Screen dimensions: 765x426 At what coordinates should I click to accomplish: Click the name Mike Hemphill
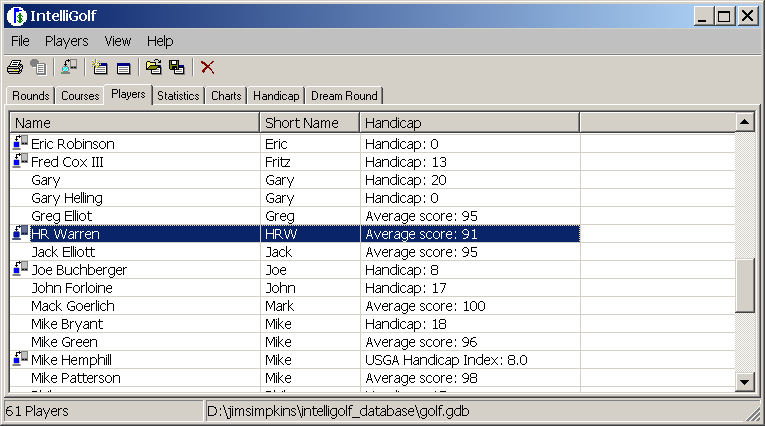[x=71, y=360]
